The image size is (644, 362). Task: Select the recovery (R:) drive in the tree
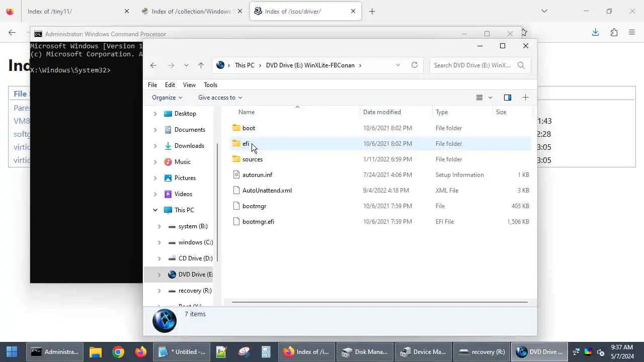pos(195,291)
